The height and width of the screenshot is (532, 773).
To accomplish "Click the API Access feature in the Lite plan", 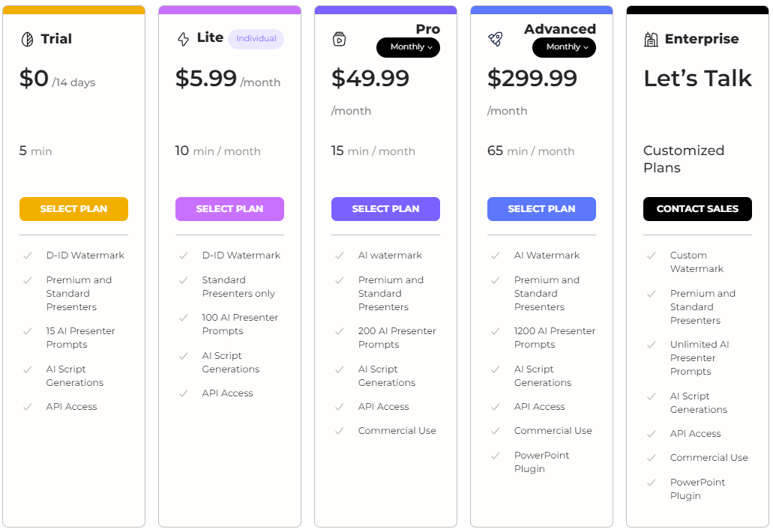I will coord(228,393).
